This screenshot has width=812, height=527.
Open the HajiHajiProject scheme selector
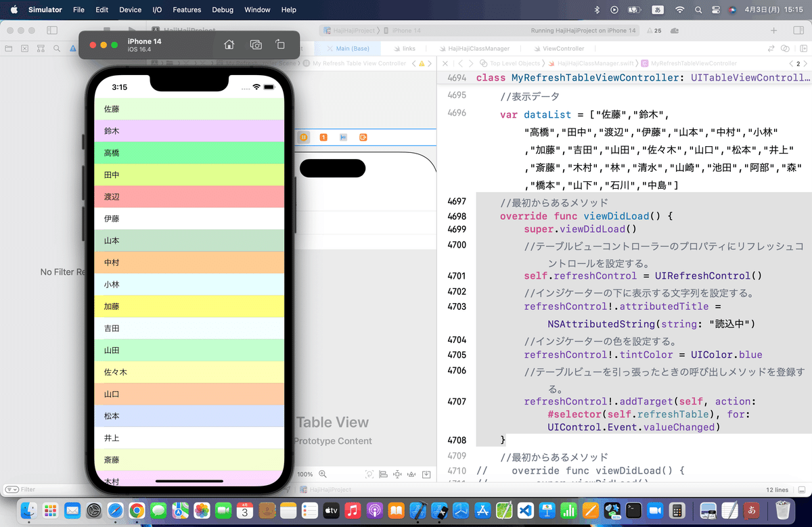349,30
